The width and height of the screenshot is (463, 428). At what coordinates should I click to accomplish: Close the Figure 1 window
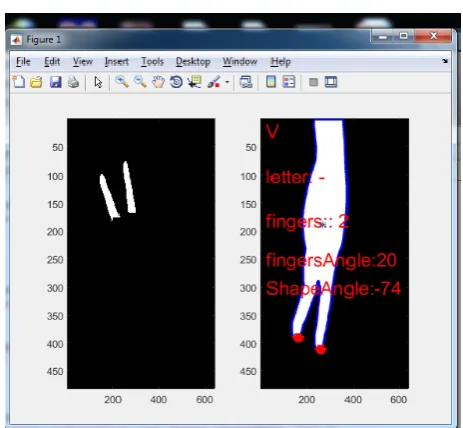(433, 36)
